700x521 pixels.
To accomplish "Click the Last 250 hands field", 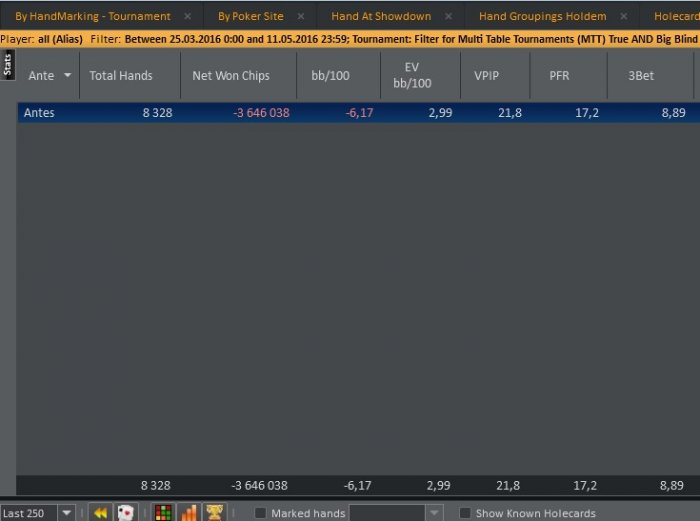I will click(x=29, y=513).
